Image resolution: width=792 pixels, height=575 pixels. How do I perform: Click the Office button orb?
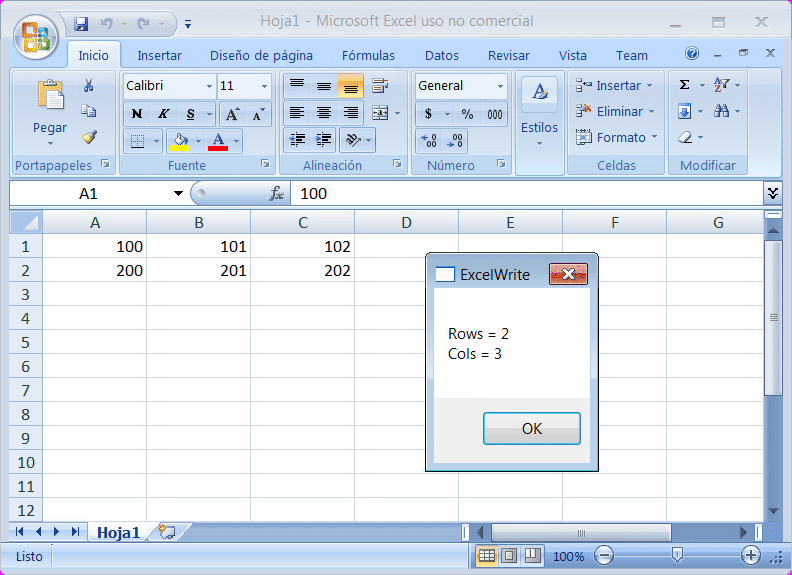[x=36, y=37]
